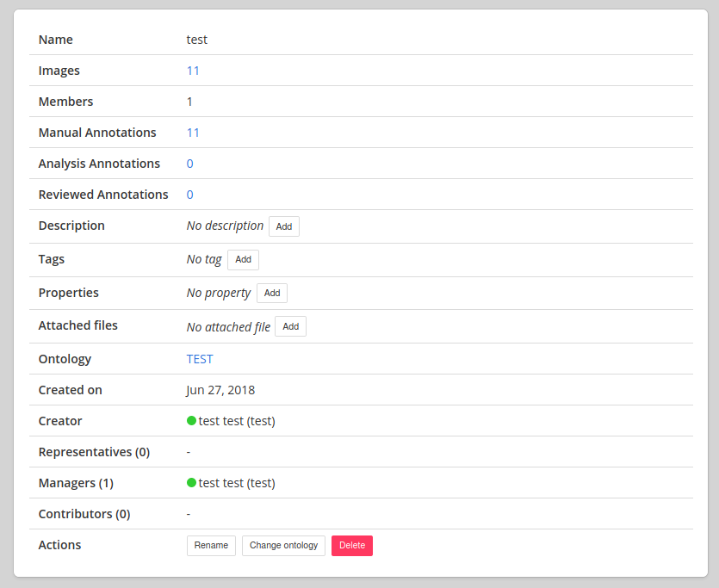This screenshot has width=719, height=588.
Task: Click the project name link test
Action: coord(196,40)
